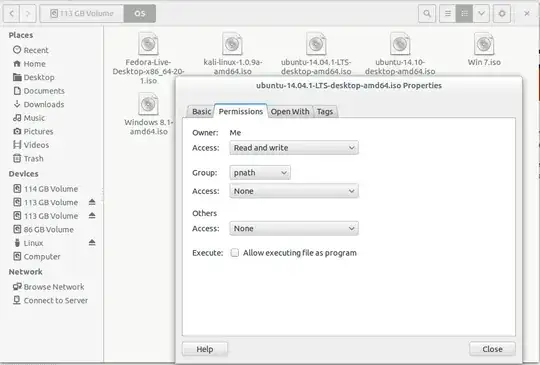Select the kali-linux iso file icon
The image size is (540, 365).
click(232, 44)
